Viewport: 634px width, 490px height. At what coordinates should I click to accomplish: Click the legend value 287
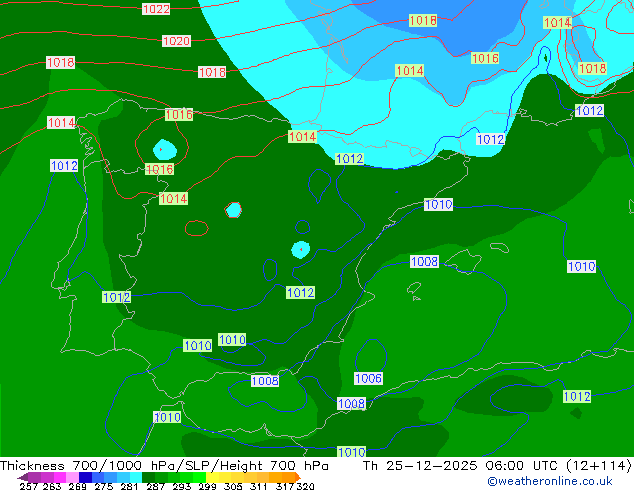tap(155, 486)
